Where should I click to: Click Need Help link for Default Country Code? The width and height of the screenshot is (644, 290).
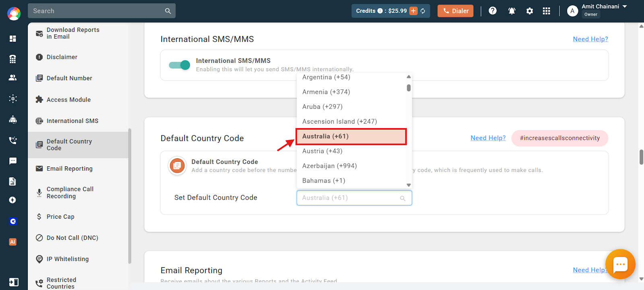488,138
